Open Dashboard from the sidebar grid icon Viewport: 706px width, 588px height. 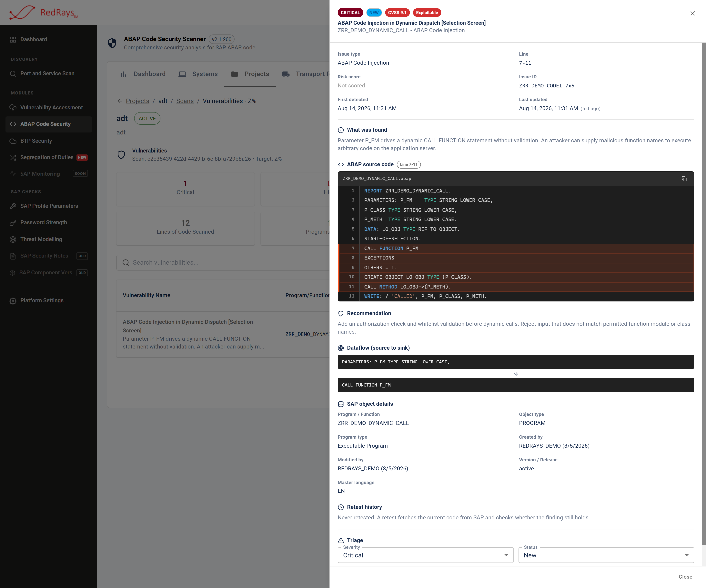[13, 39]
